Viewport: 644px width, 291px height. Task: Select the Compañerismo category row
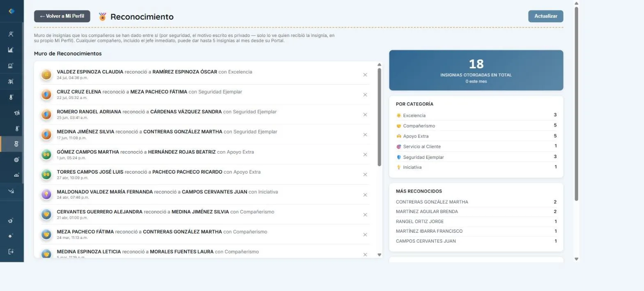point(476,126)
